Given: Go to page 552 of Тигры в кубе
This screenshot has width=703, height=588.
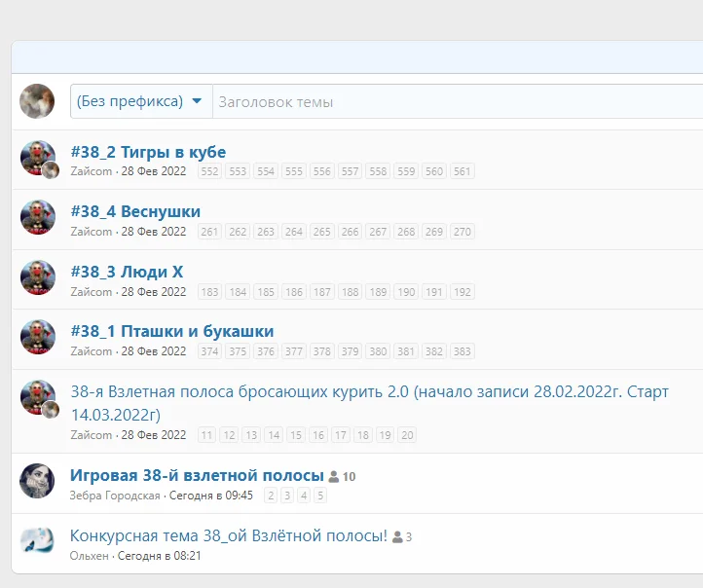Looking at the screenshot, I should click(x=209, y=171).
